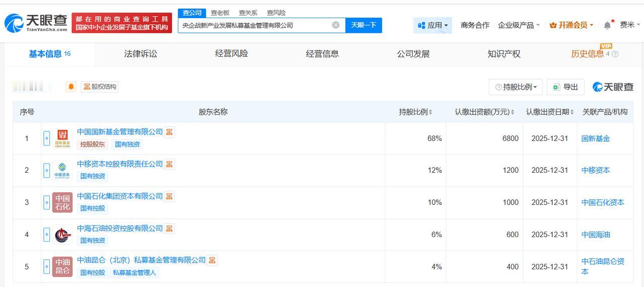Click equity structure icon next to 中移资本控股有限责任公司
Viewport: 644px width, 287px height.
point(169,164)
